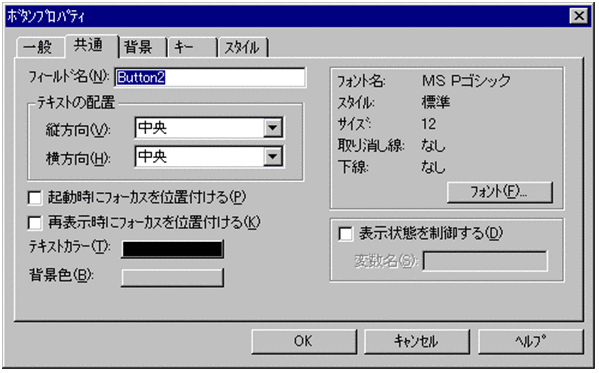This screenshot has height=373, width=599.
Task: Open the スタイル tab
Action: 243,48
